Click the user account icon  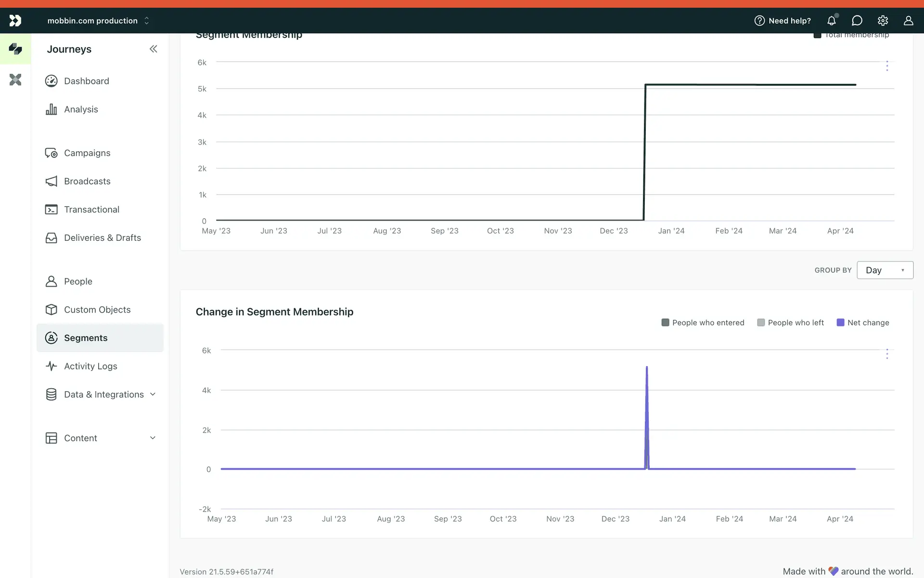908,21
